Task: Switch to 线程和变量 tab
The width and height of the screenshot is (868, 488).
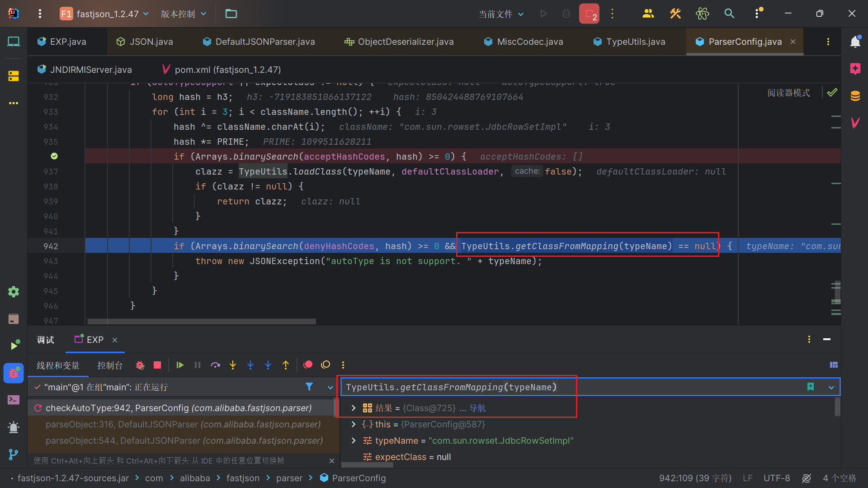Action: [x=58, y=365]
